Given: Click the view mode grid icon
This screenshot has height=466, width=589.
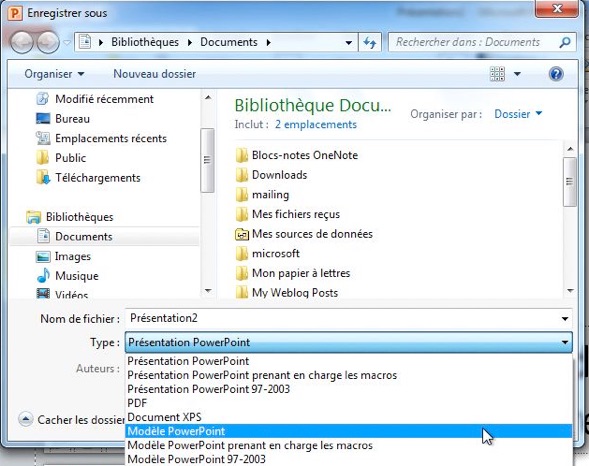Looking at the screenshot, I should pyautogui.click(x=497, y=74).
